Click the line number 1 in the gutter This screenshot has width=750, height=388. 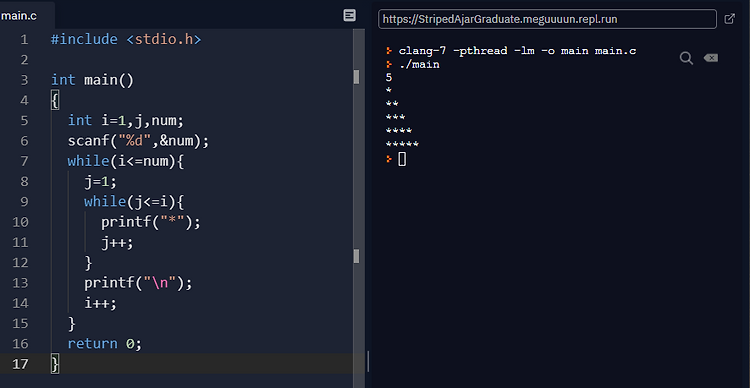click(x=24, y=39)
